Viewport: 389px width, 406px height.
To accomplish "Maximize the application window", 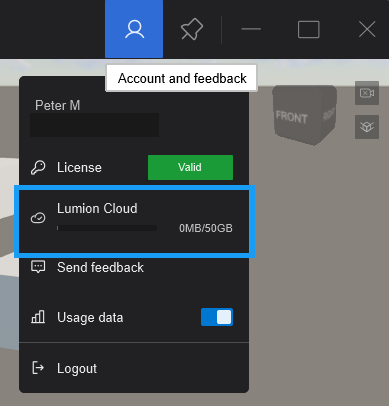I will point(308,29).
